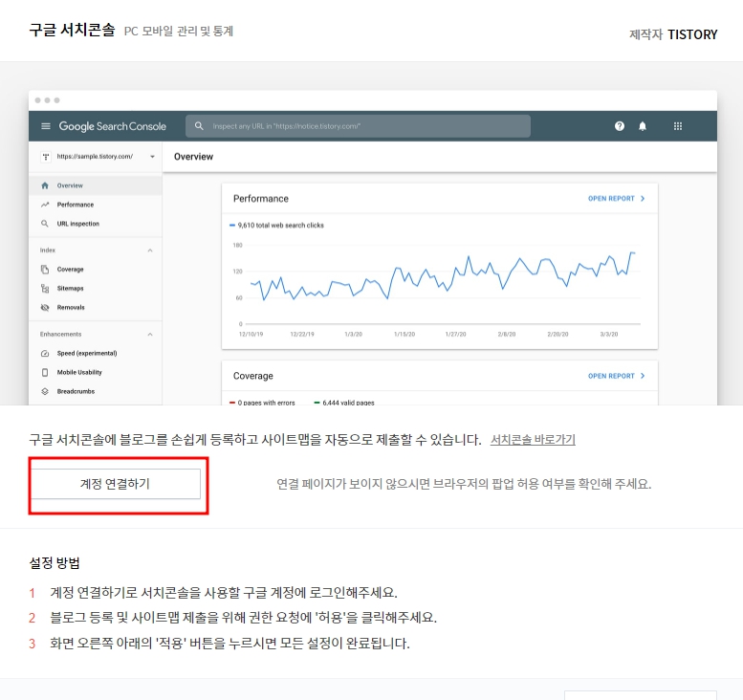This screenshot has width=743, height=700.
Task: Click the Coverage OPEN REPORT chevron arrow
Action: [643, 376]
